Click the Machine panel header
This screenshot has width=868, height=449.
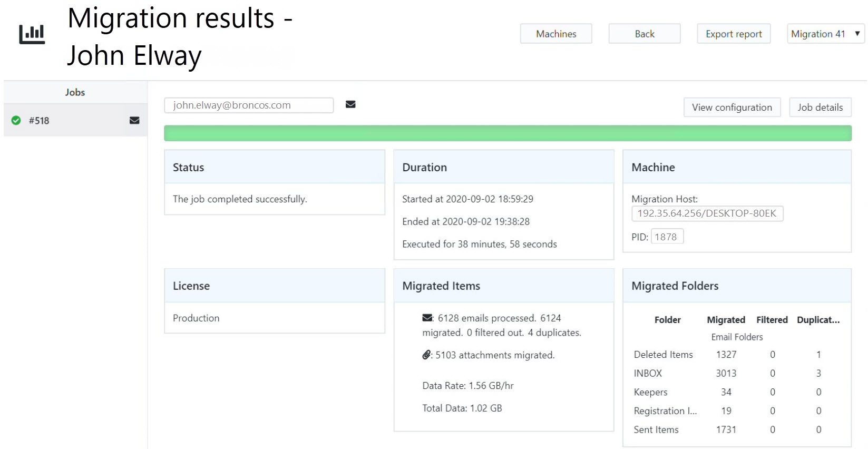coord(737,167)
